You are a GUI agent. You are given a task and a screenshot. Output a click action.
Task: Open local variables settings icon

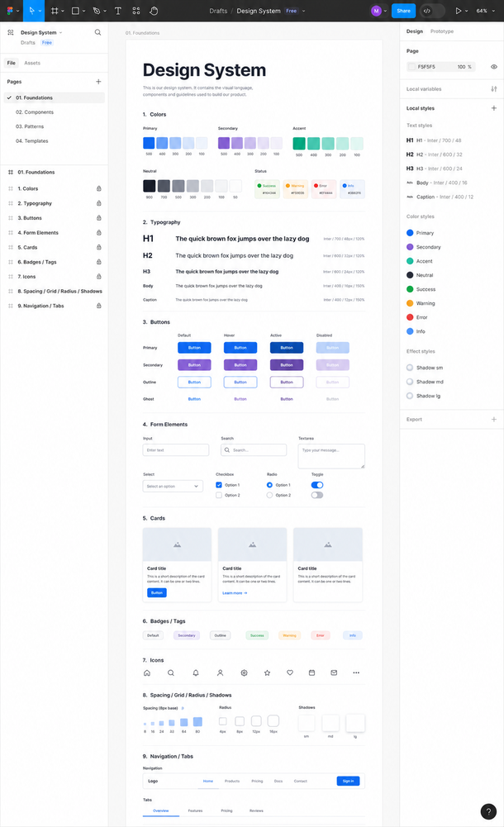pos(493,88)
